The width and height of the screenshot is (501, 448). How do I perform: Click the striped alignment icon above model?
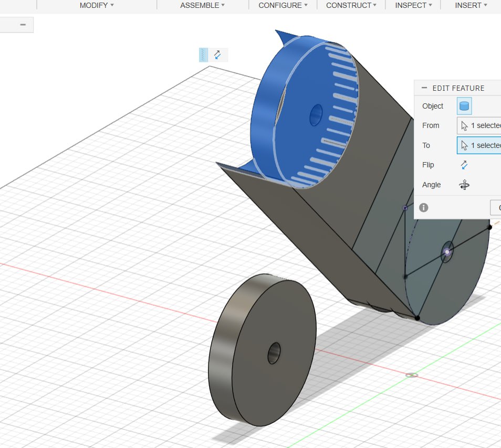pyautogui.click(x=204, y=55)
